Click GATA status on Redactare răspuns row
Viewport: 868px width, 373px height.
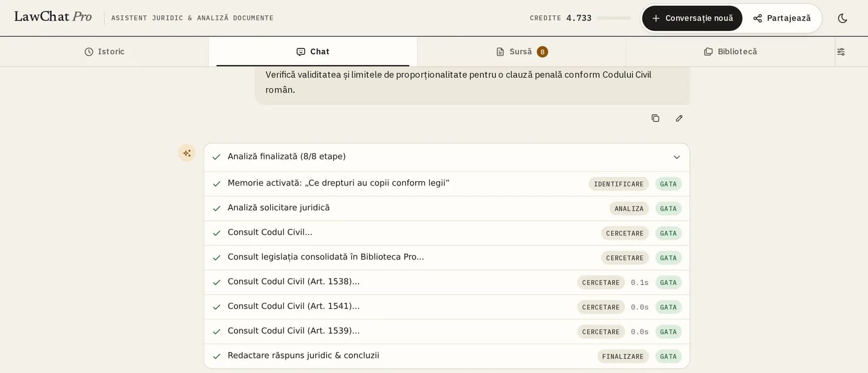click(668, 356)
